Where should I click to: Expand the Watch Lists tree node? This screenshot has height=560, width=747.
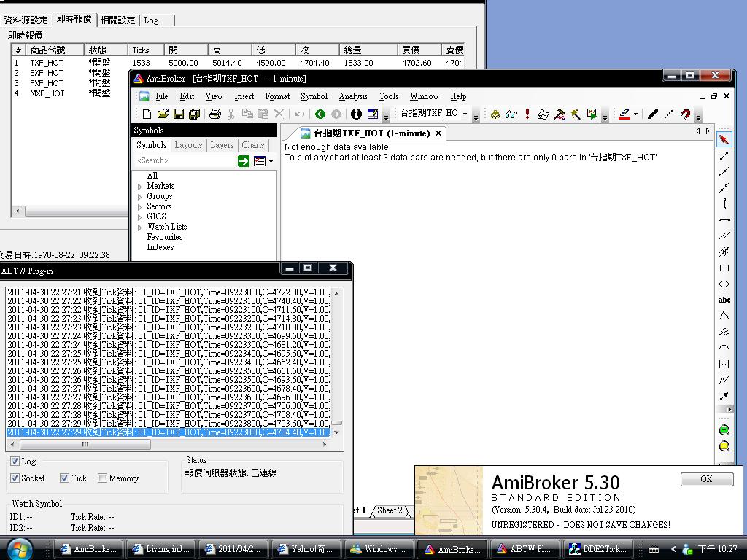[139, 227]
